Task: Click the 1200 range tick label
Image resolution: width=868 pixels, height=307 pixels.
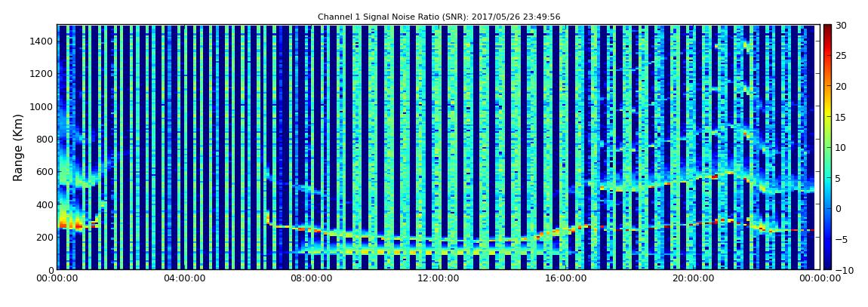Action: coord(42,74)
